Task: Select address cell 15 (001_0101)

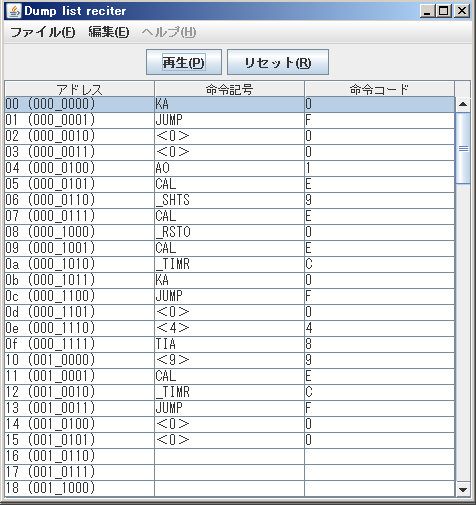Action: (79, 440)
